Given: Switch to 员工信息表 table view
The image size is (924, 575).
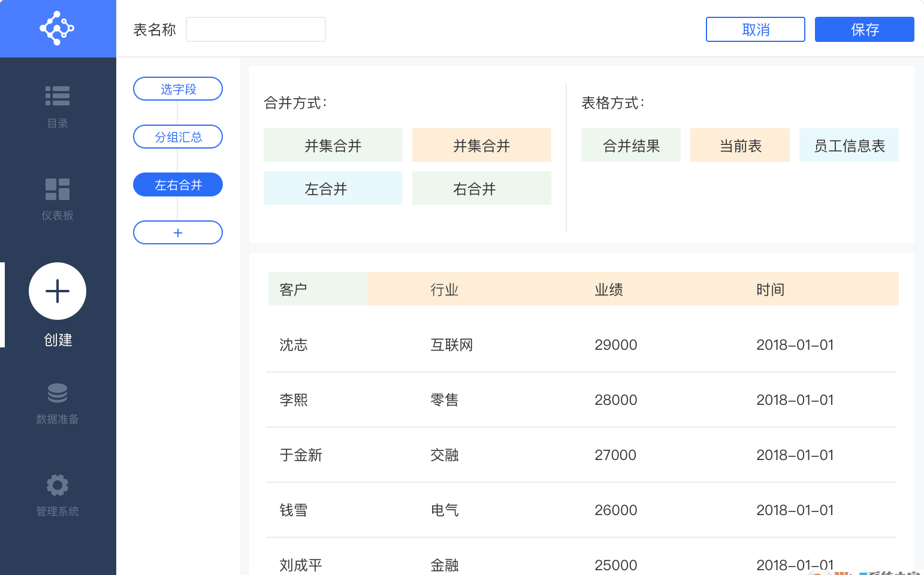Looking at the screenshot, I should 849,145.
